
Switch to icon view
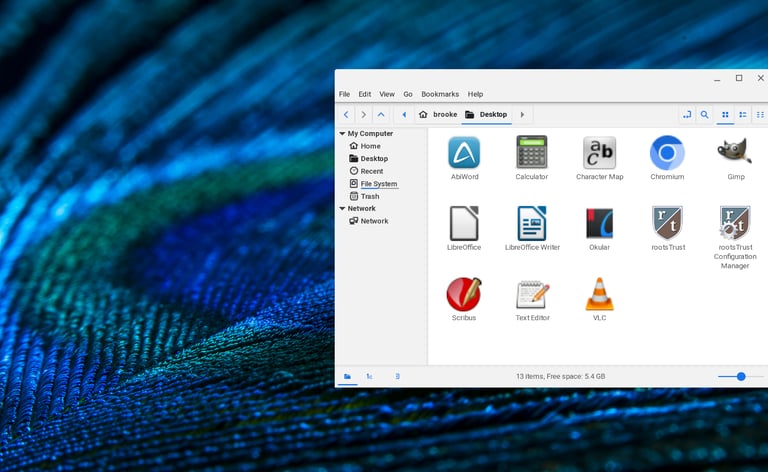coord(725,115)
